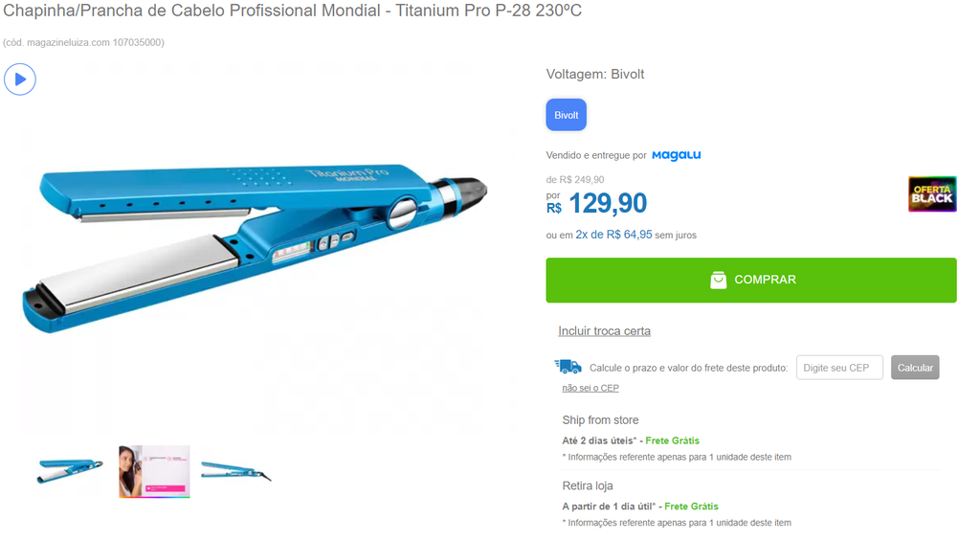Open the Magalu seller logo

pos(677,155)
